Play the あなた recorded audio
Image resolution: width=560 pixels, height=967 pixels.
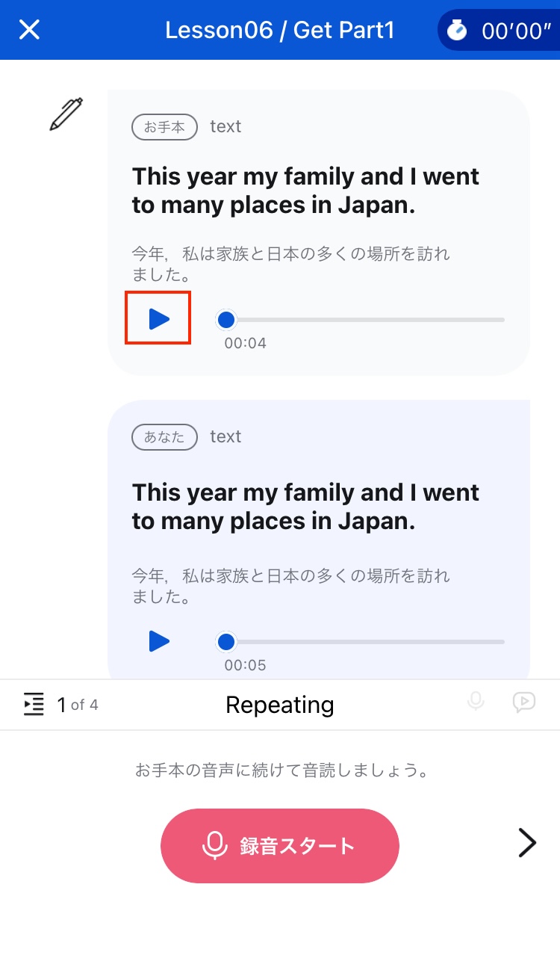[158, 641]
